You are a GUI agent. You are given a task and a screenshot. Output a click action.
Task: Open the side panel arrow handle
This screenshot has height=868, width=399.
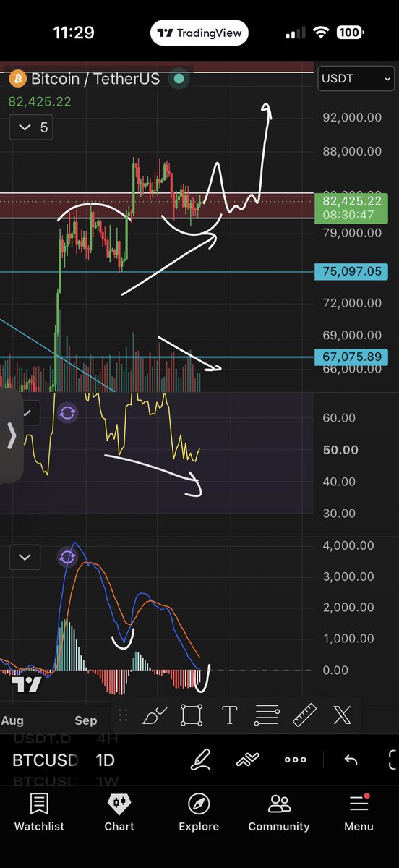[x=11, y=435]
